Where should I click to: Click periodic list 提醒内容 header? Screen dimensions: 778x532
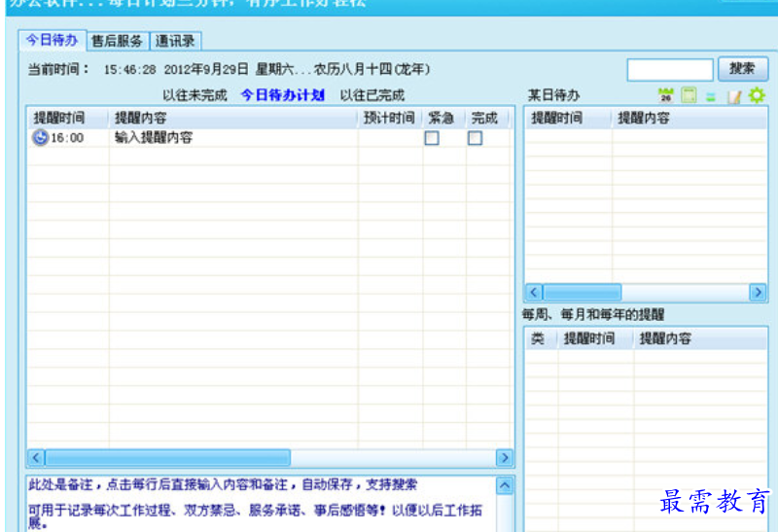tap(700, 338)
